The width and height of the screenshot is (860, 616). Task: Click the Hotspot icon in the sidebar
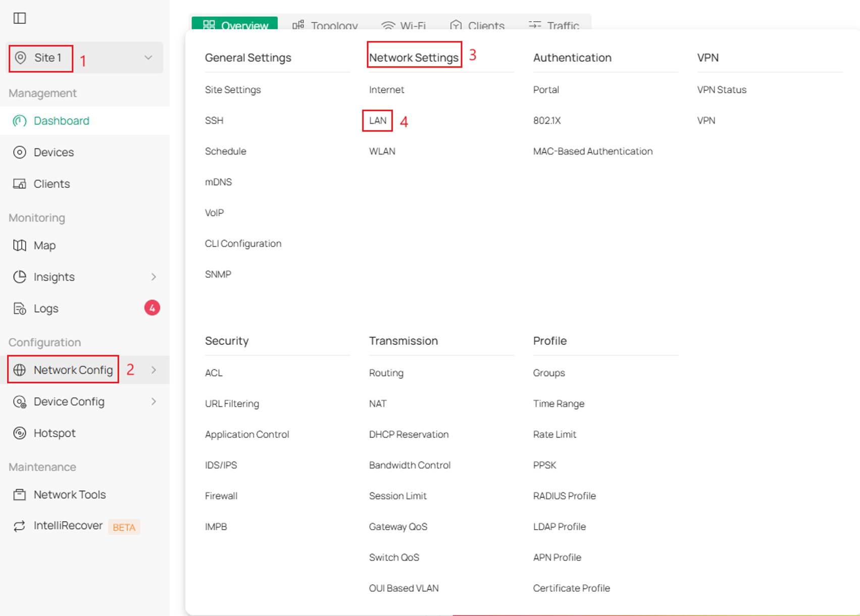20,433
